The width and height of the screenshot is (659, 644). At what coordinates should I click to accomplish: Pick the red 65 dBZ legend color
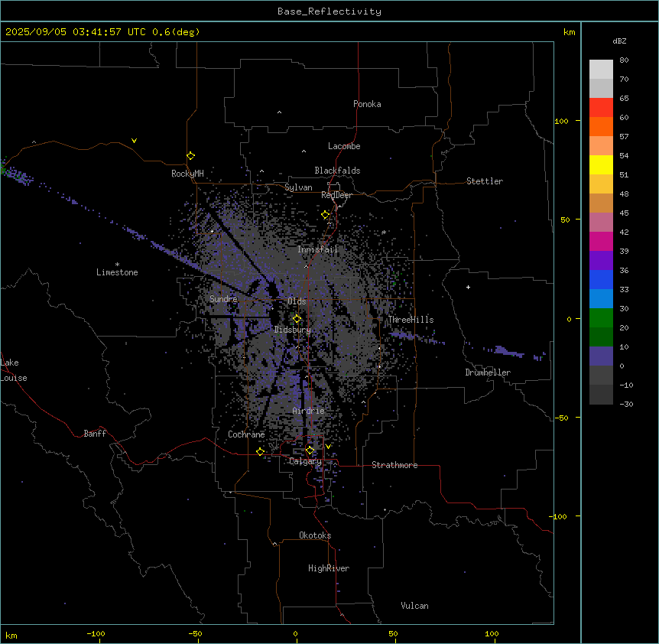[601, 107]
